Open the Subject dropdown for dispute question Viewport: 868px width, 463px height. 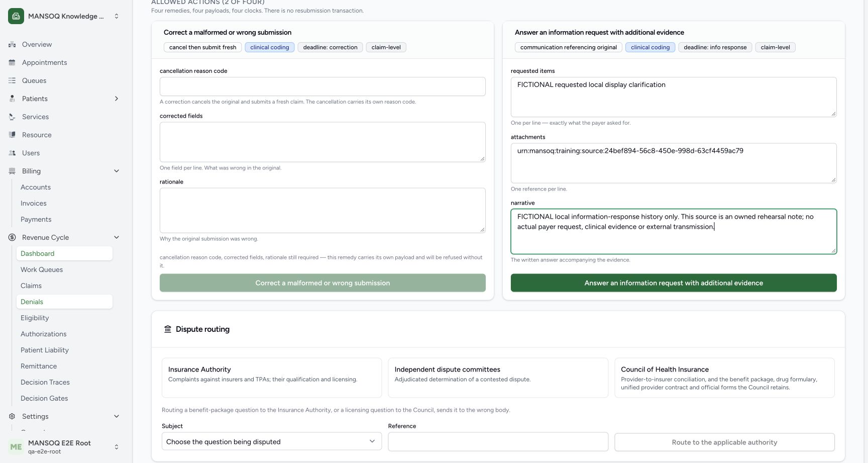[x=272, y=441]
